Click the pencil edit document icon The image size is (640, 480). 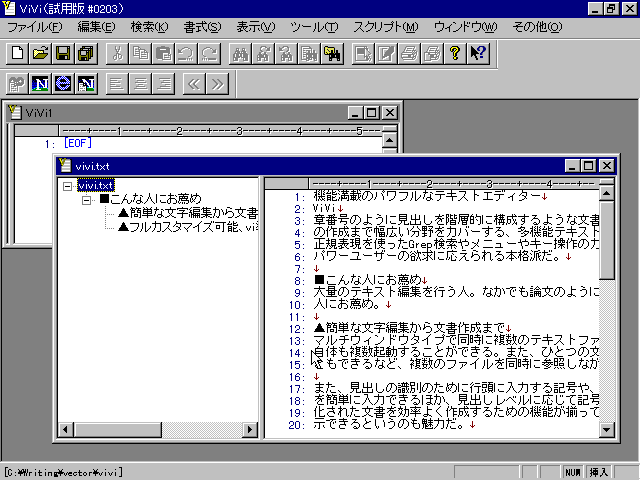386,53
